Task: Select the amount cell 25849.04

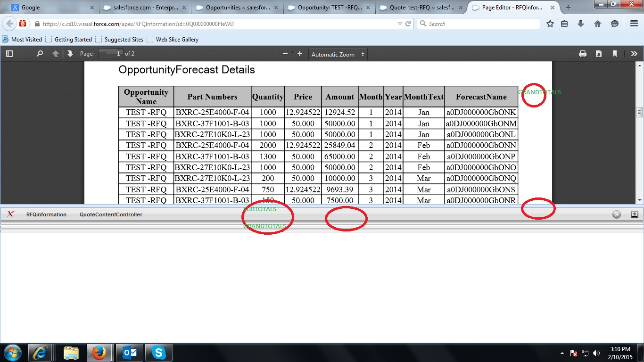Action: click(x=340, y=146)
